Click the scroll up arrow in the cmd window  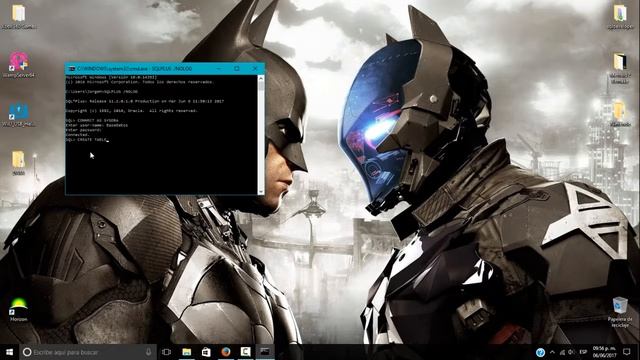pyautogui.click(x=261, y=78)
